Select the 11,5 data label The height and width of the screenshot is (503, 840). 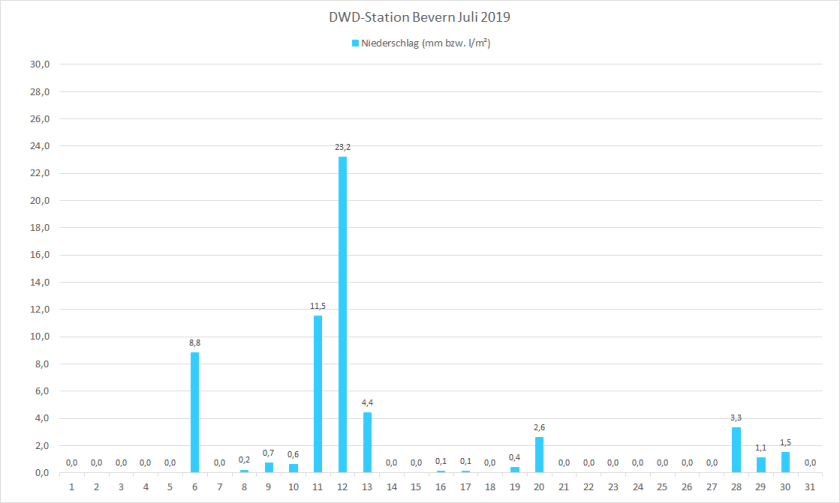click(318, 306)
